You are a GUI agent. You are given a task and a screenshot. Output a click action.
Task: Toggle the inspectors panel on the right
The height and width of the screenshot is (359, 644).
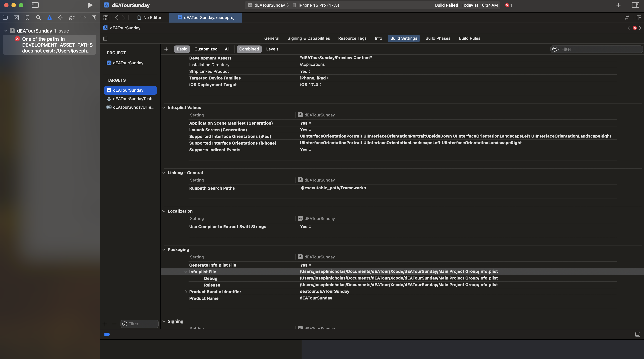coord(635,5)
